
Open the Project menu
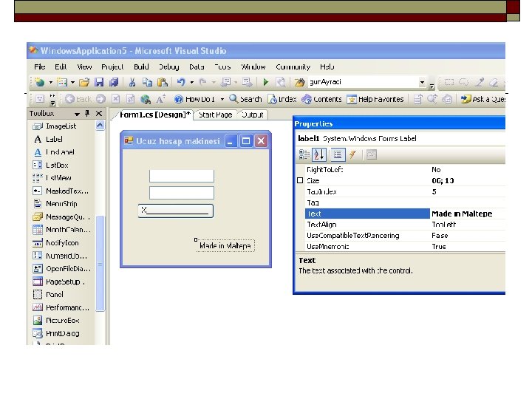tap(112, 66)
